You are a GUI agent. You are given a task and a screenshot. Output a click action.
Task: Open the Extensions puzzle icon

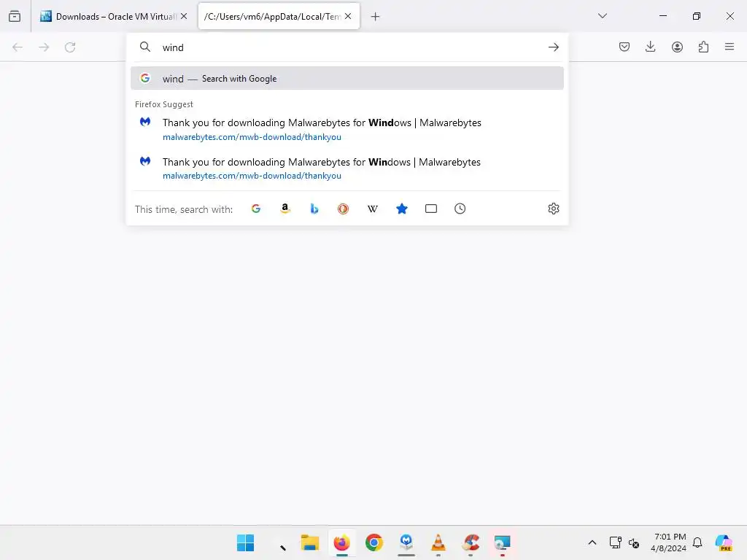tap(703, 47)
